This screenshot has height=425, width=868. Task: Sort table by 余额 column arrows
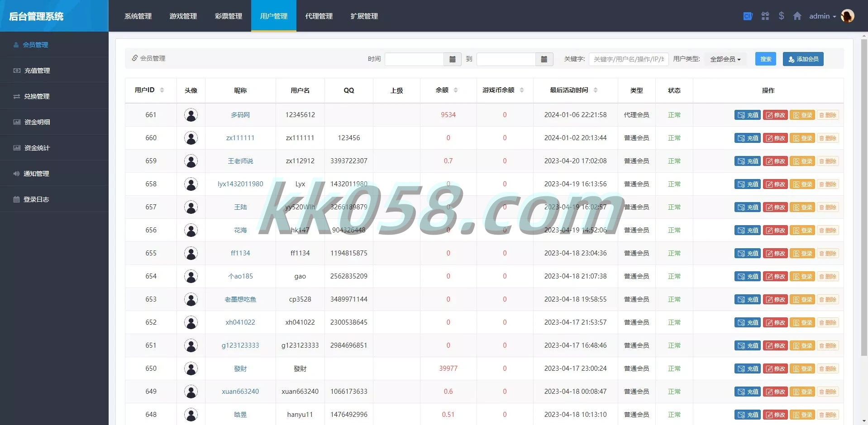click(456, 90)
